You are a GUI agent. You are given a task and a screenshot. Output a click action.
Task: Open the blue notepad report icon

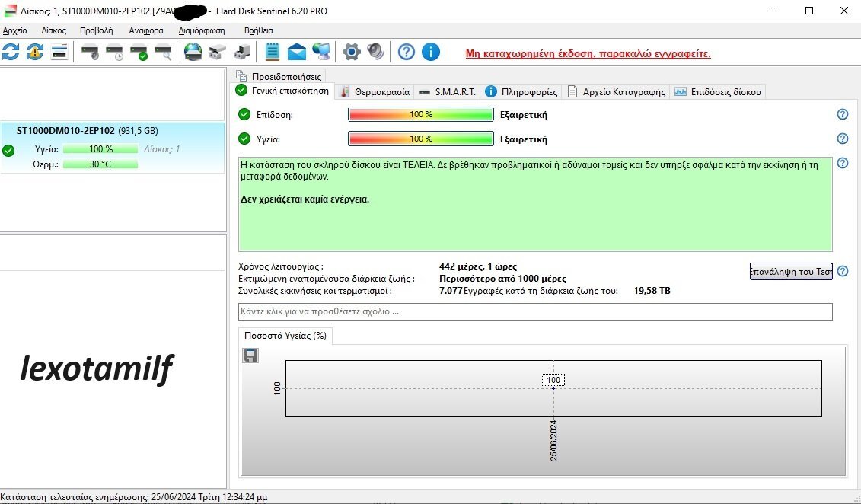pyautogui.click(x=273, y=53)
